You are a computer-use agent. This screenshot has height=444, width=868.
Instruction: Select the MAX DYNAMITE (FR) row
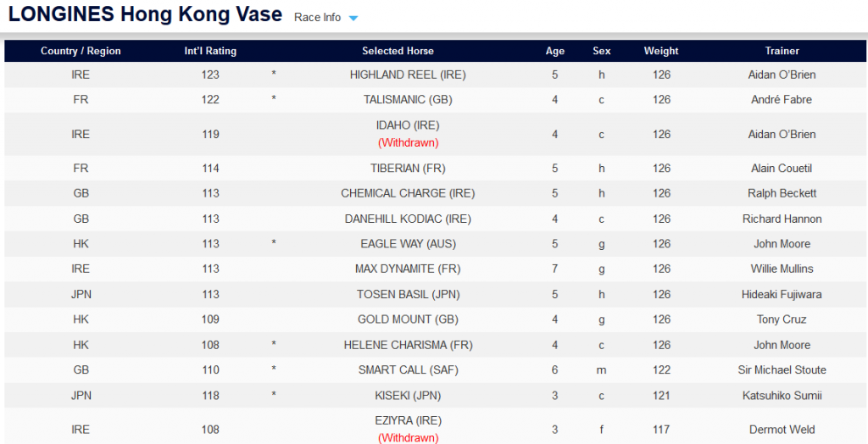click(408, 269)
